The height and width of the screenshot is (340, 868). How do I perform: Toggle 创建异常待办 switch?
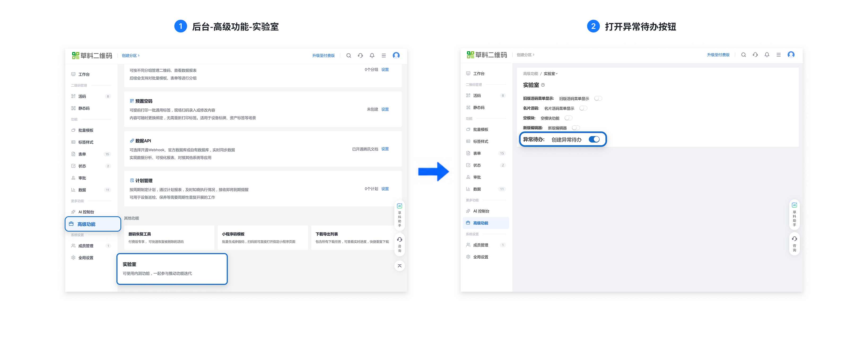coord(594,139)
